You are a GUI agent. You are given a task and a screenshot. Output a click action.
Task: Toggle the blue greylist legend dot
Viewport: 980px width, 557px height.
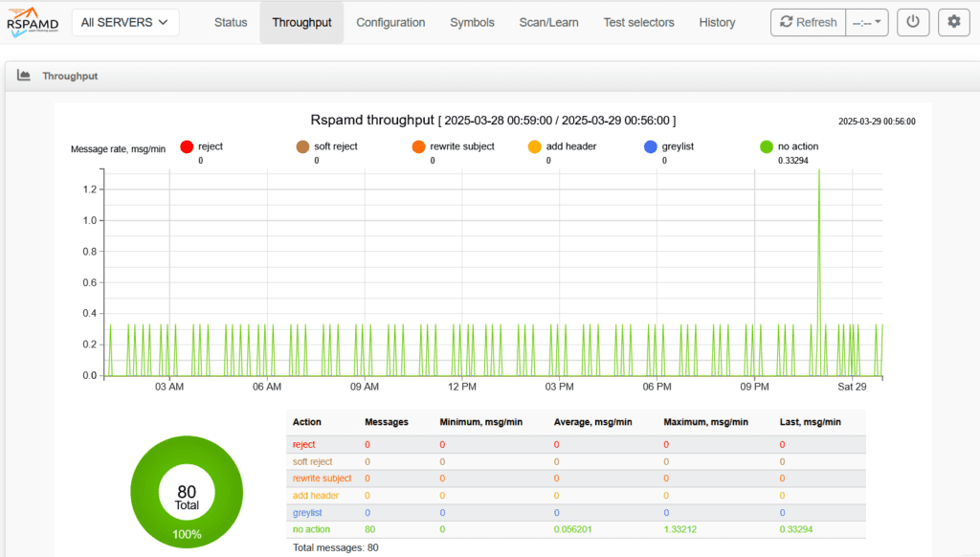click(x=651, y=146)
